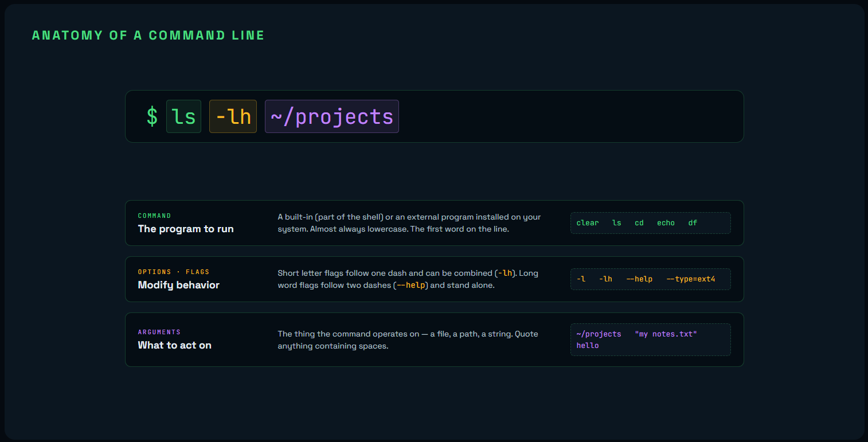Click the 'cd' example command

point(639,223)
